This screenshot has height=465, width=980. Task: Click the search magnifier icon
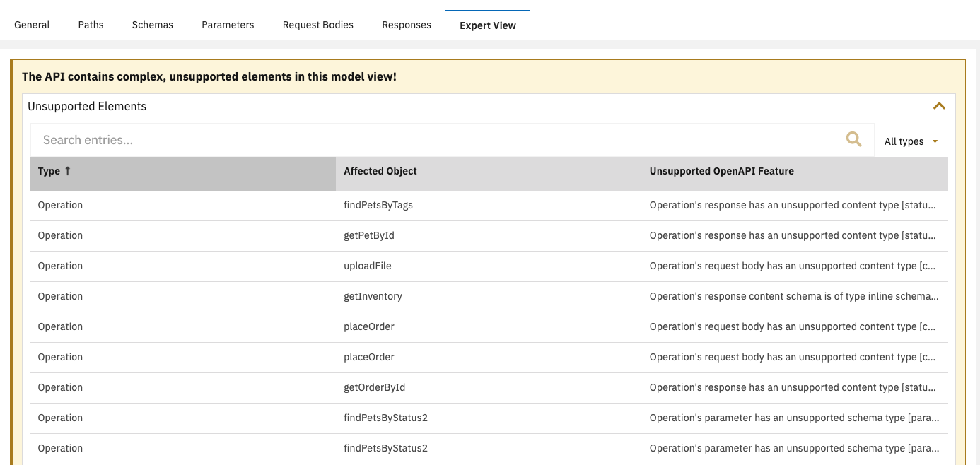tap(853, 139)
